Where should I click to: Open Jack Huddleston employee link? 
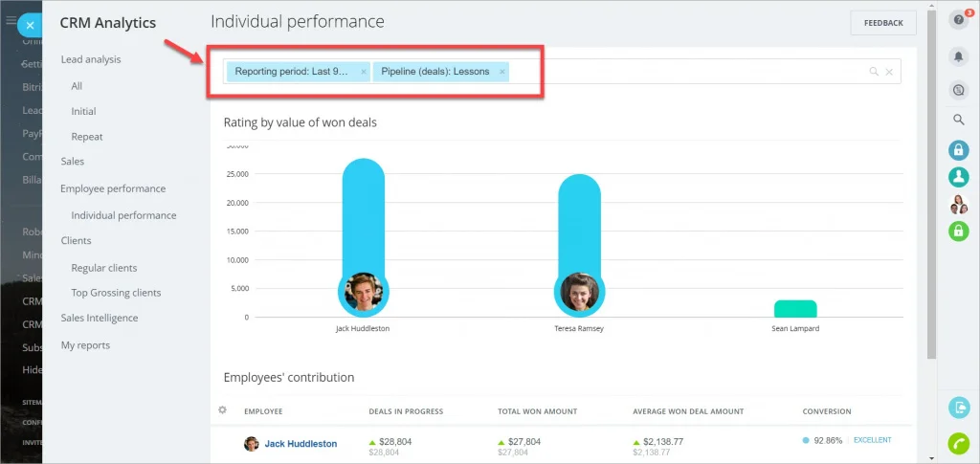[x=301, y=444]
